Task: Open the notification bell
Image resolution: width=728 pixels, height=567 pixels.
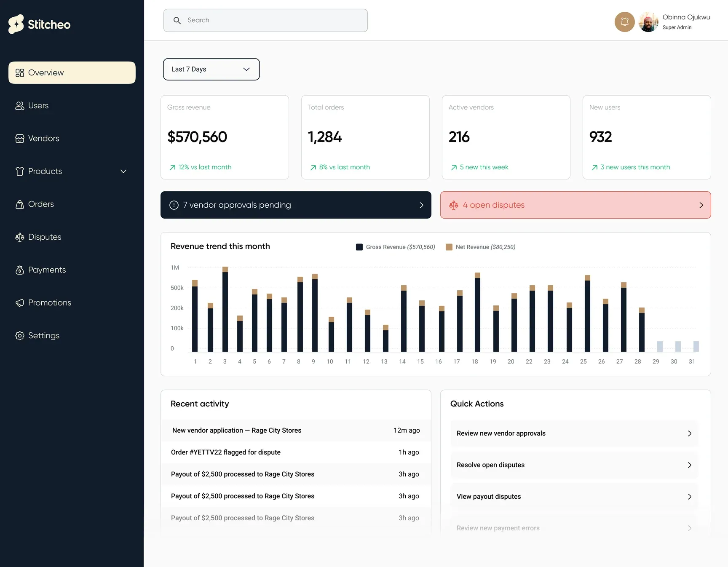Action: coord(624,22)
